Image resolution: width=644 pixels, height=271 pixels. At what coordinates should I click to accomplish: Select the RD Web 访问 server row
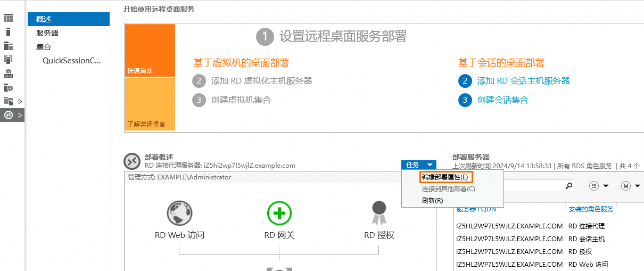pos(549,264)
